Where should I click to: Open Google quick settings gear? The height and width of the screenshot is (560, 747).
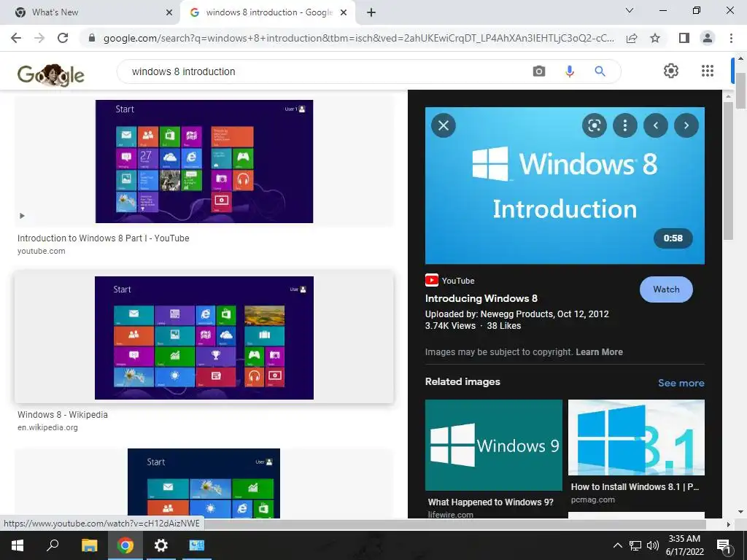[x=671, y=71]
